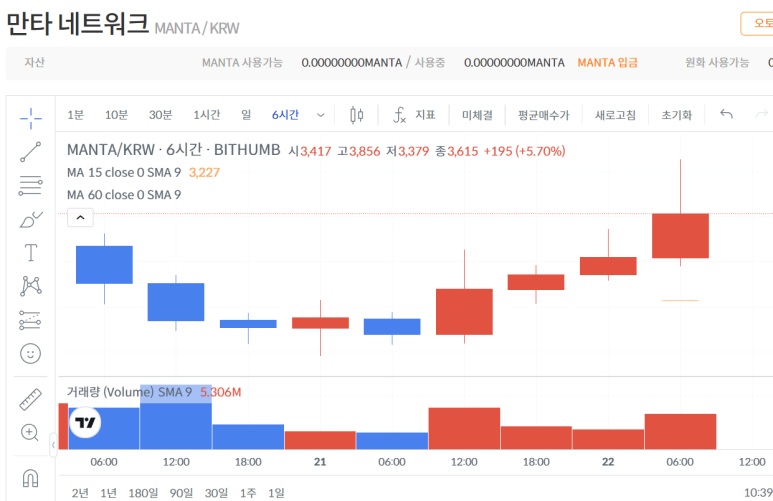
Task: Select the active 6시간 interval
Action: pos(285,115)
